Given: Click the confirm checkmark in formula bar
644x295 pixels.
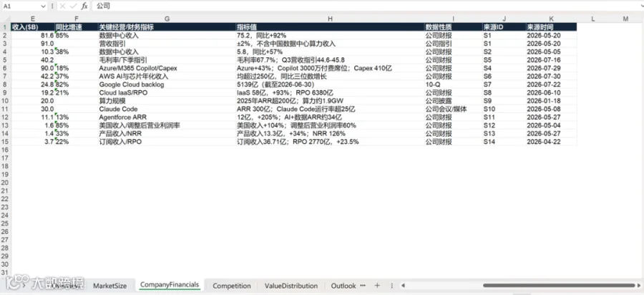Looking at the screenshot, I should pos(73,6).
